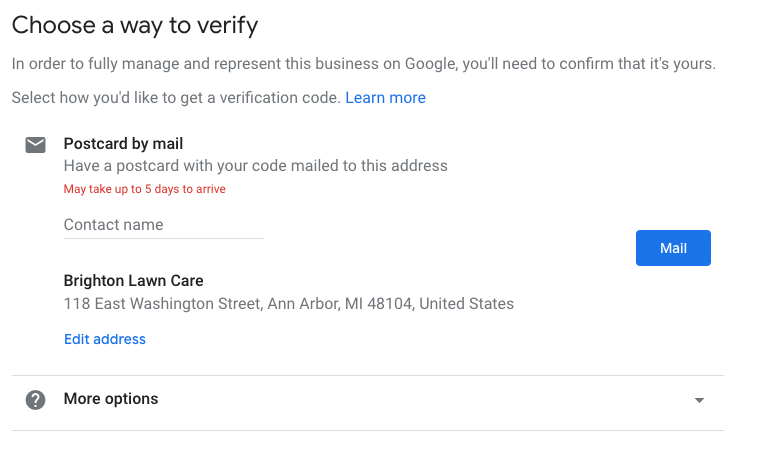Click the Brighton Lawn Care business name
The image size is (769, 473).
133,281
